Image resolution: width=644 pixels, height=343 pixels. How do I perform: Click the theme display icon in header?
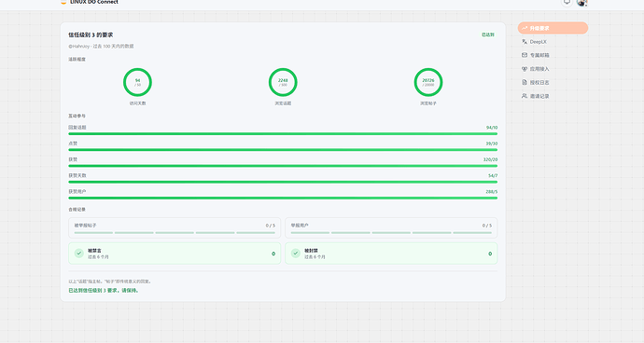567,2
